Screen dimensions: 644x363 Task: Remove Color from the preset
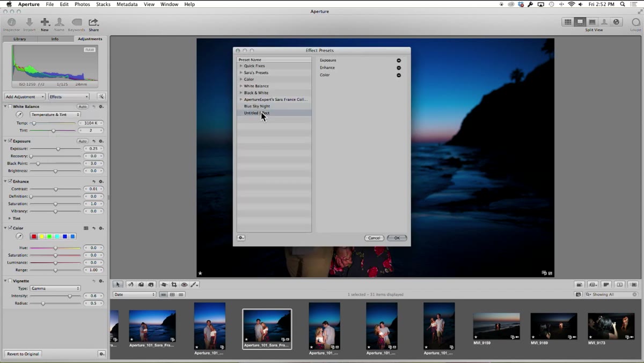tap(399, 75)
